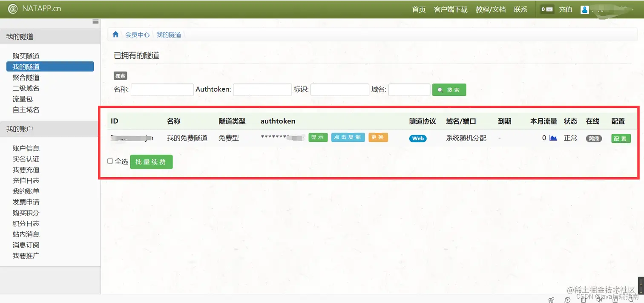The width and height of the screenshot is (644, 303).
Task: Click the 到期 column header
Action: tap(505, 121)
